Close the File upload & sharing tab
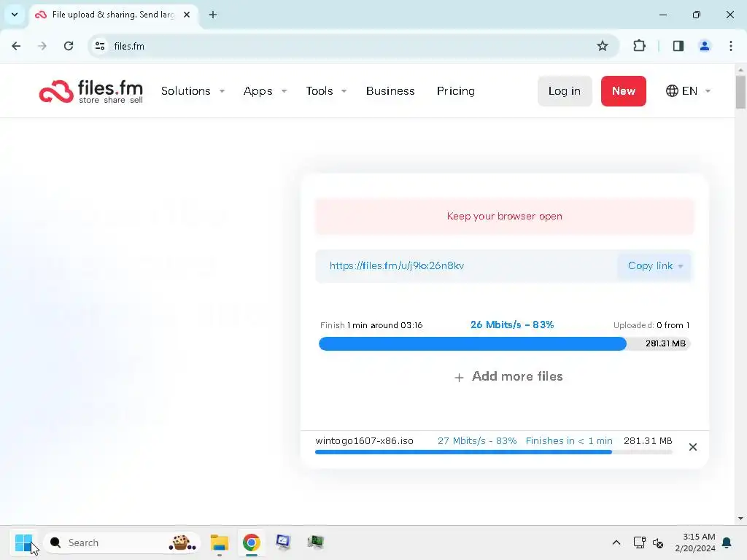This screenshot has height=560, width=747. [187, 15]
